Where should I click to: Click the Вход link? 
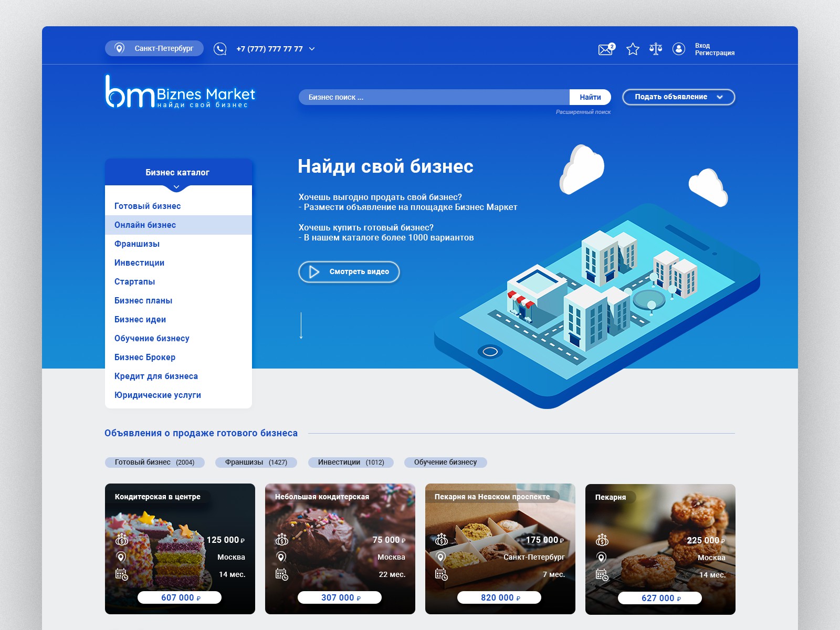[x=702, y=46]
